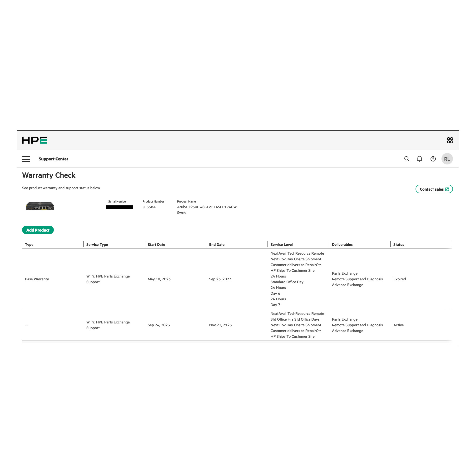Screen dimensions: 476x476
Task: Click the Service Level column header
Action: (281, 244)
